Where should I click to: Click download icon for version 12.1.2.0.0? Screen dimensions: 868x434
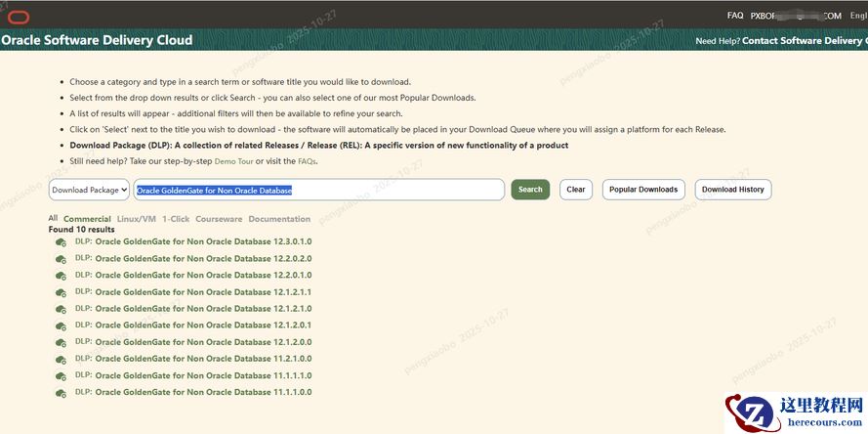tap(61, 342)
